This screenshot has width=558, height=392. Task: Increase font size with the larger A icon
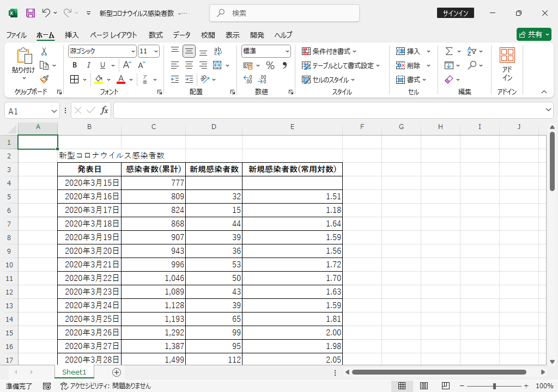click(127, 65)
